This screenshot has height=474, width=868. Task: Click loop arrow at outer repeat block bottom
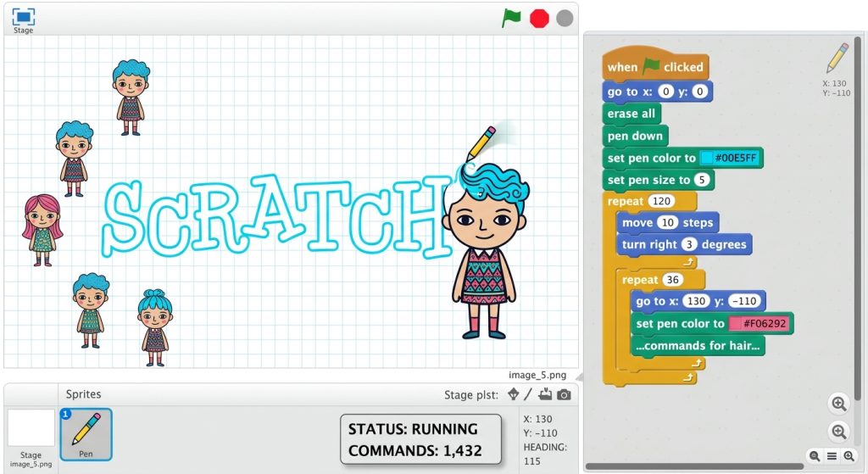coord(687,377)
